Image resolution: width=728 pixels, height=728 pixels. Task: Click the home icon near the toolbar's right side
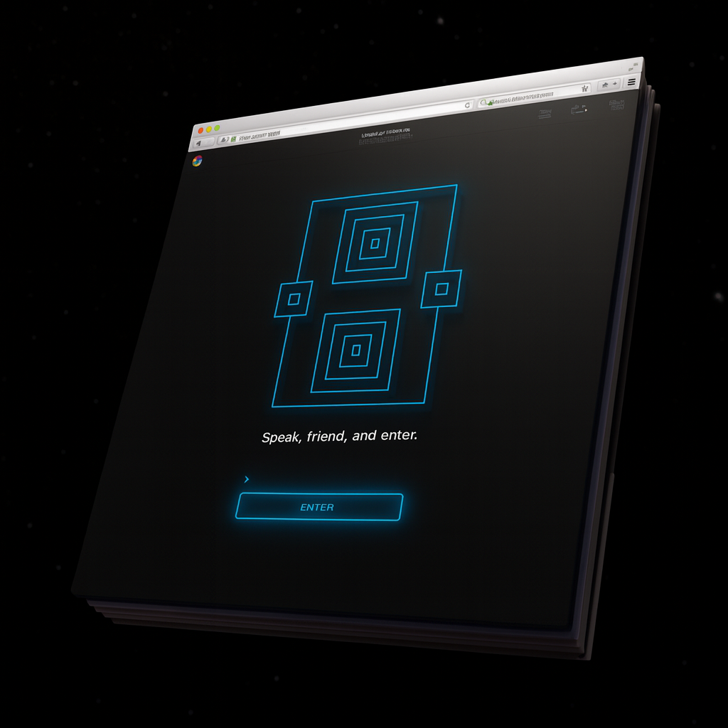605,85
